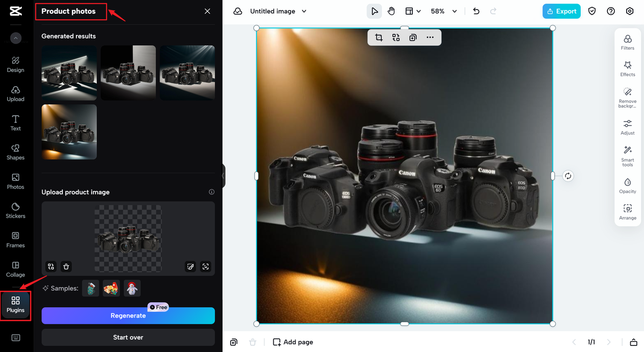Replace the uploaded product image
The image size is (644, 352).
[x=51, y=266]
